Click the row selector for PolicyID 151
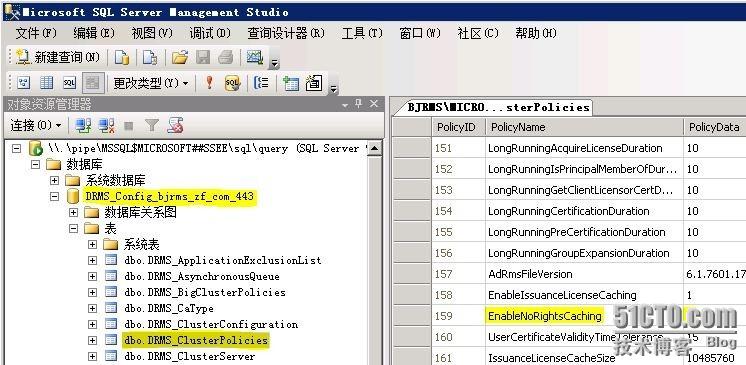The image size is (746, 365). coord(412,148)
